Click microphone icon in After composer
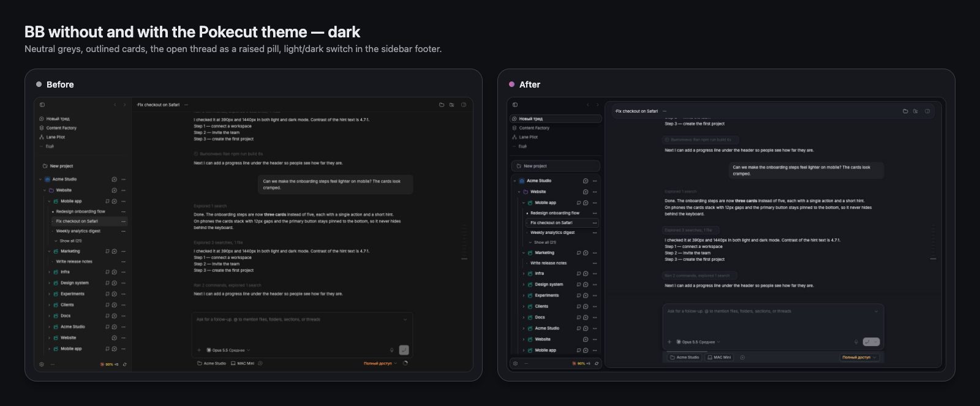The image size is (980, 406). 856,342
